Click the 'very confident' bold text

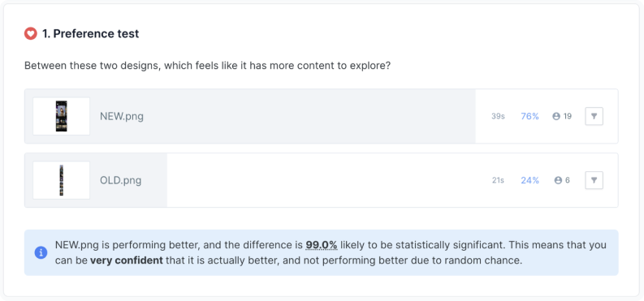127,260
